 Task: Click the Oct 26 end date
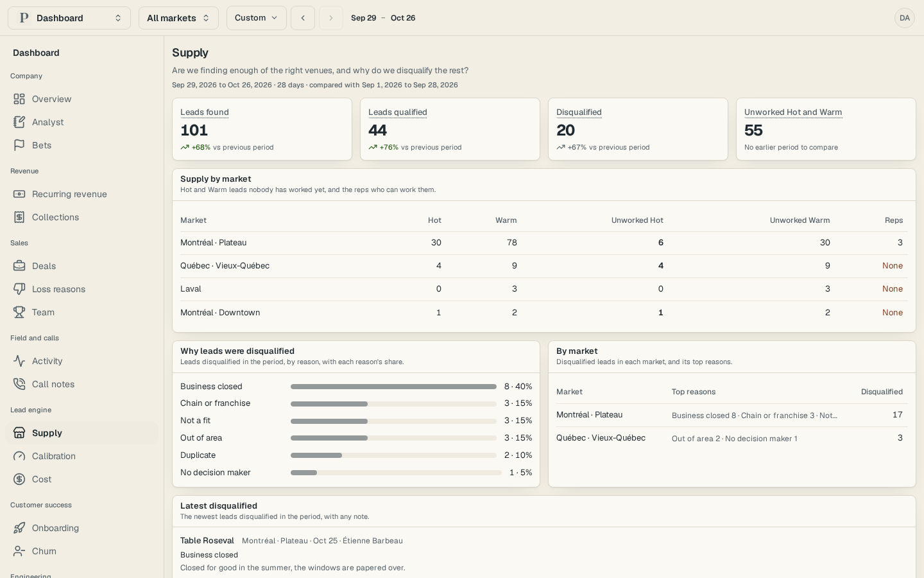pyautogui.click(x=403, y=18)
